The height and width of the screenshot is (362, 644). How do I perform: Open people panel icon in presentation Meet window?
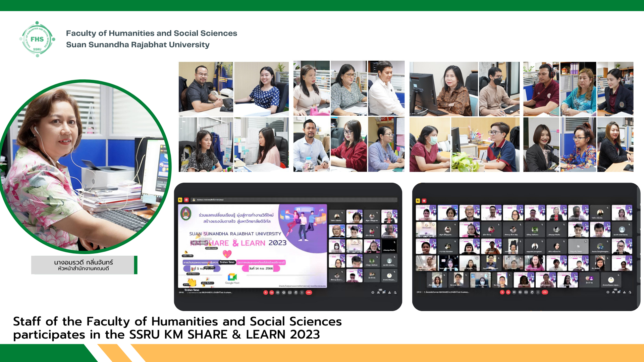tap(378, 293)
